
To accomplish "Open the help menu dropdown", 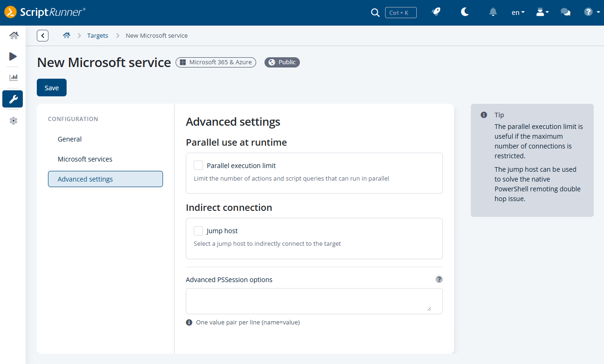I will [x=592, y=13].
